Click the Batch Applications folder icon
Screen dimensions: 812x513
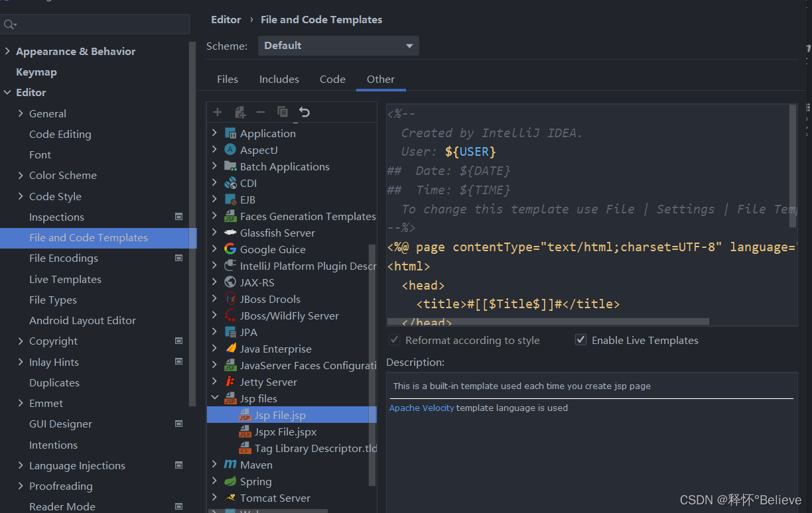(x=230, y=166)
